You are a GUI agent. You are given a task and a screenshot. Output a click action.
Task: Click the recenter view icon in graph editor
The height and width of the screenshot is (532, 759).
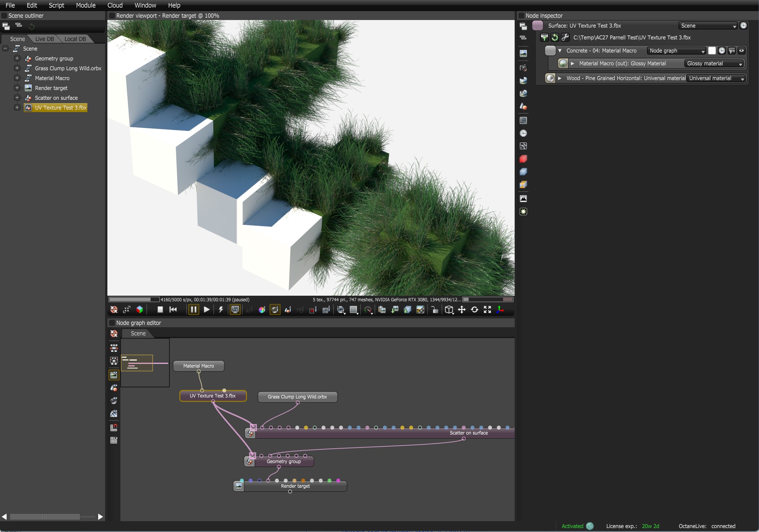[114, 334]
